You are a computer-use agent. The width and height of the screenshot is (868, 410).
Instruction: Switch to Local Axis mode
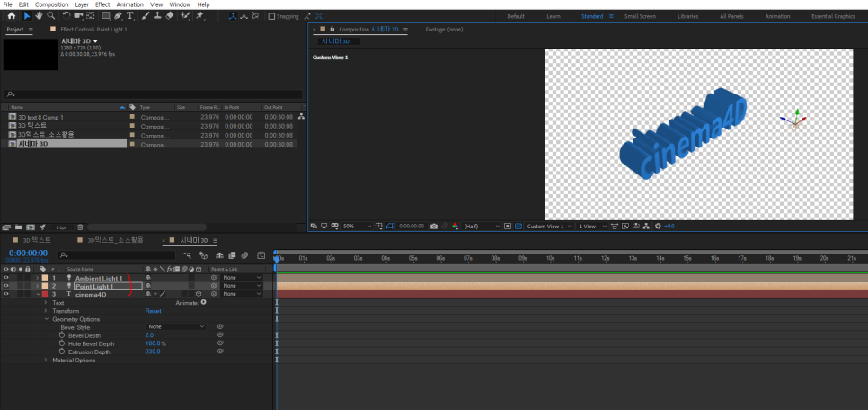[x=233, y=16]
